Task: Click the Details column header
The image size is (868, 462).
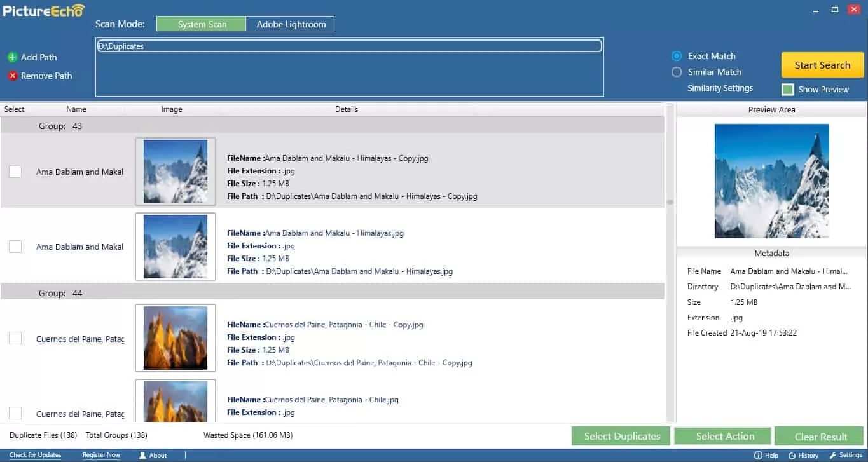Action: [347, 109]
